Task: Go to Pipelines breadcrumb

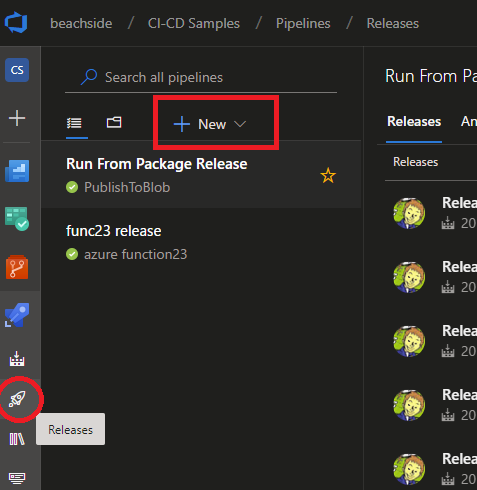Action: point(303,23)
